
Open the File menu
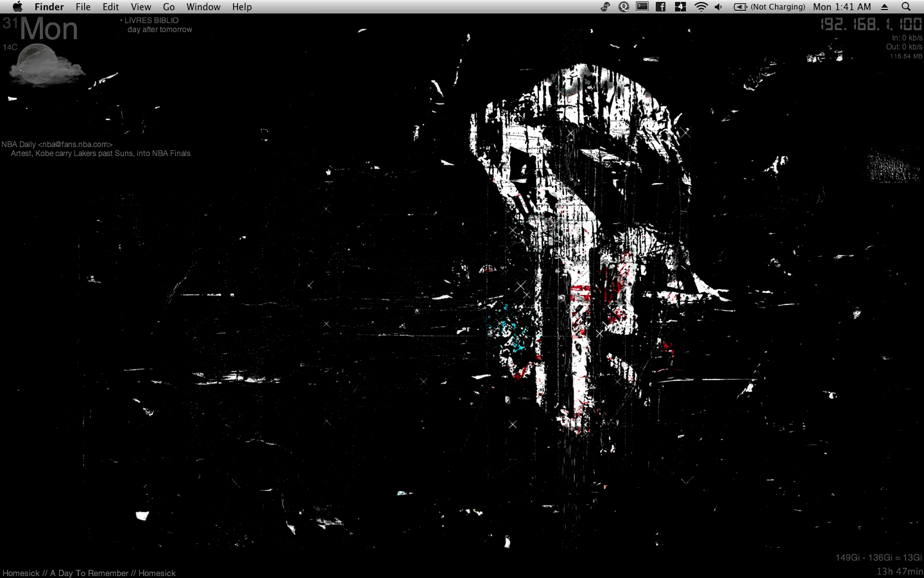pos(83,7)
